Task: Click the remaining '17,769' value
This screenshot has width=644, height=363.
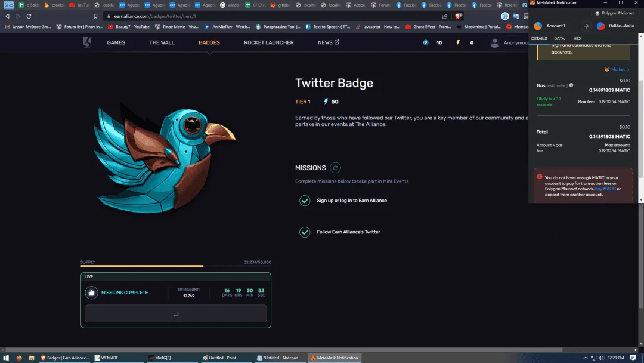Action: (x=188, y=296)
